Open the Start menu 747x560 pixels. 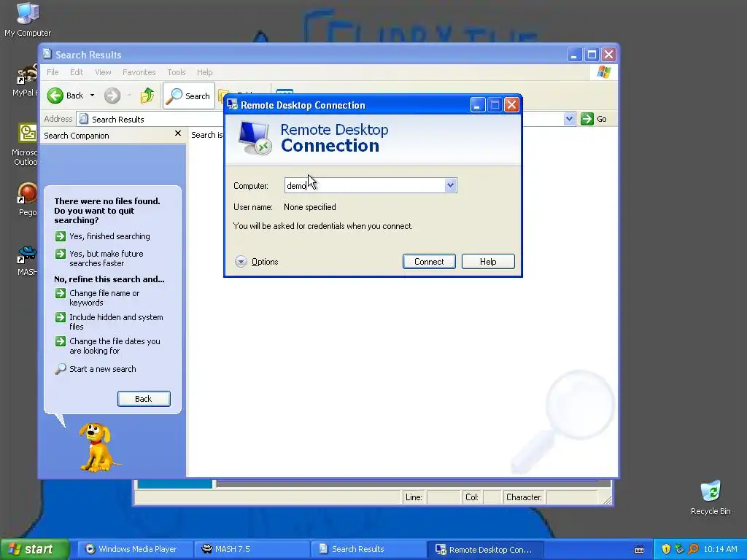35,549
